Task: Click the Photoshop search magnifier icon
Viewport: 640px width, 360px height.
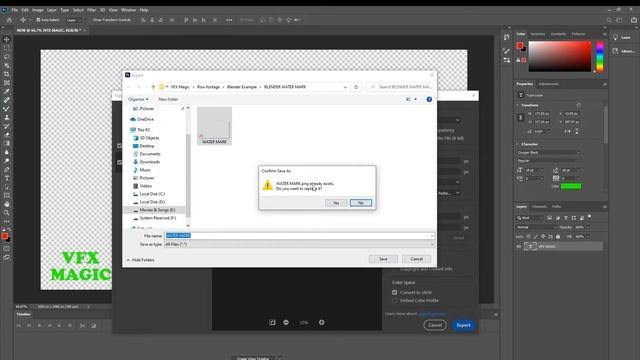Action: pyautogui.click(x=609, y=20)
